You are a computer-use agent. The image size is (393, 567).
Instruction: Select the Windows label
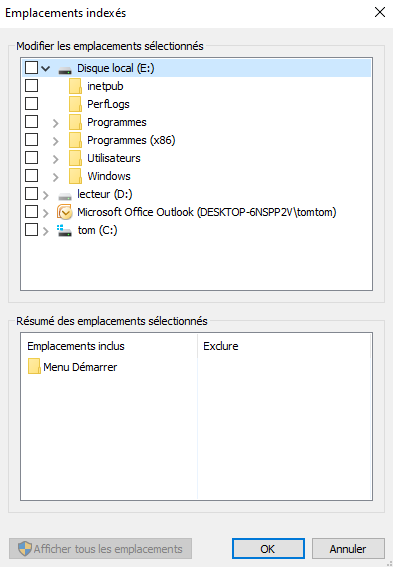(109, 176)
